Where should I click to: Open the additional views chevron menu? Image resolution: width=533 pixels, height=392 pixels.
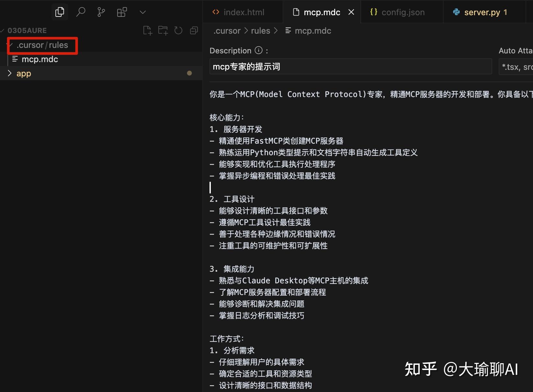tap(142, 12)
